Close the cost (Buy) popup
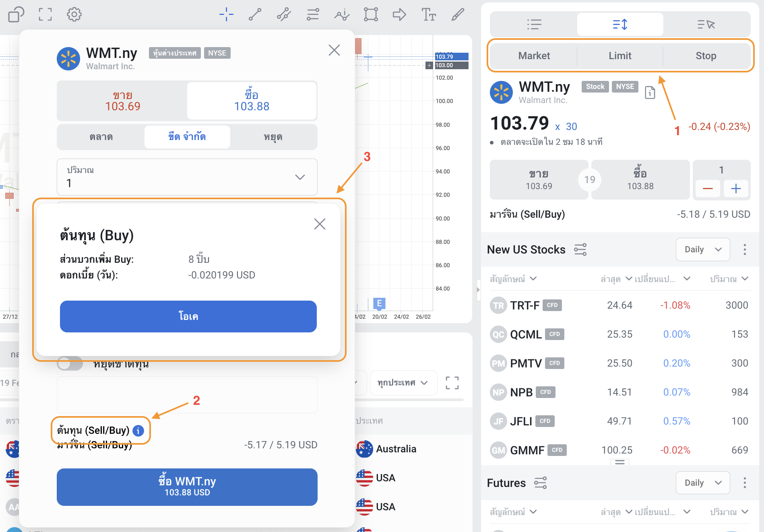This screenshot has height=532, width=764. [x=320, y=224]
